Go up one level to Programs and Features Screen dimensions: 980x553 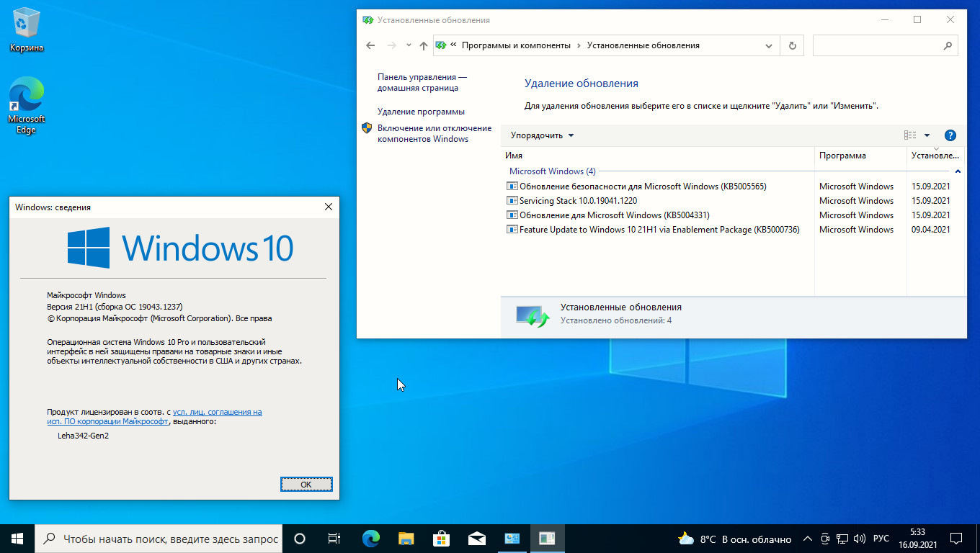423,45
